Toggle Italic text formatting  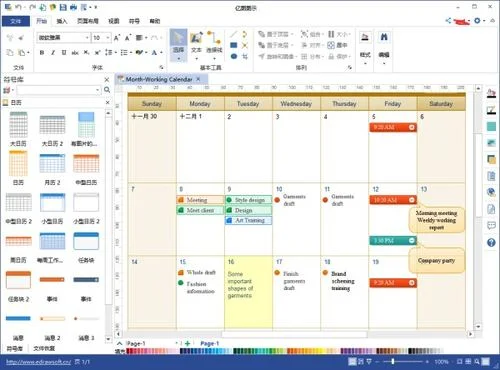pos(53,52)
